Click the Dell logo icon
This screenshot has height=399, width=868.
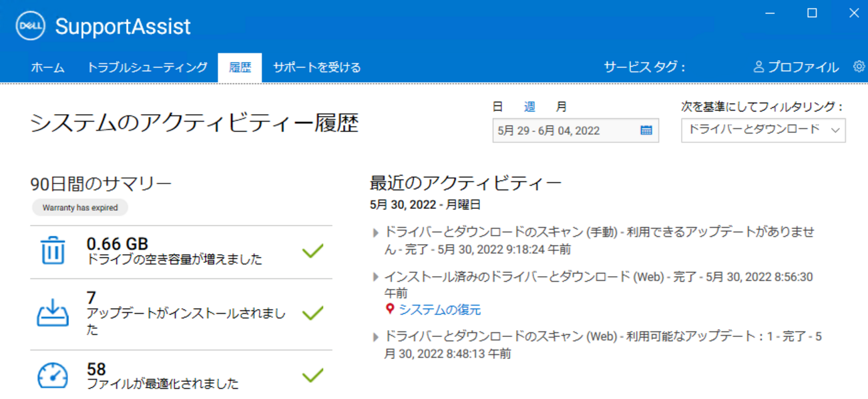(30, 26)
